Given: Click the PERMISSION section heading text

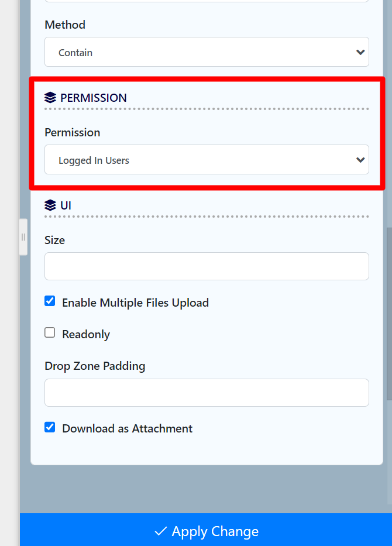Looking at the screenshot, I should pyautogui.click(x=94, y=98).
